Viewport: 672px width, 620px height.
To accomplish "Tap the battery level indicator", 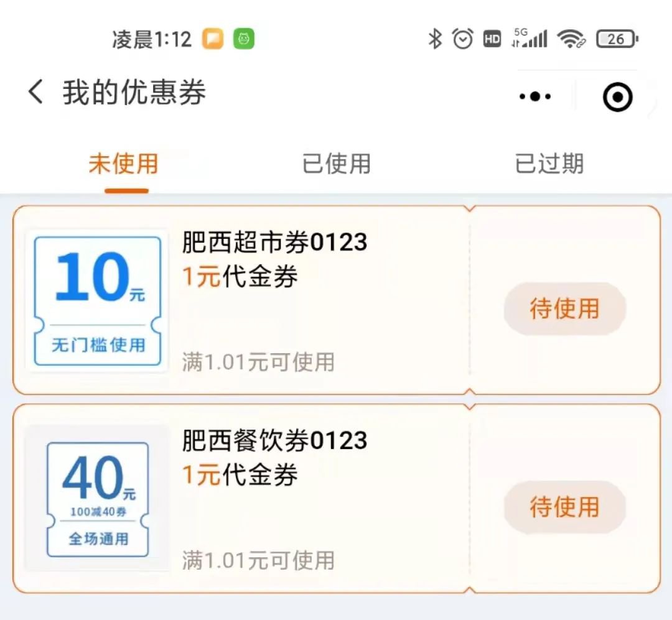I will click(617, 39).
